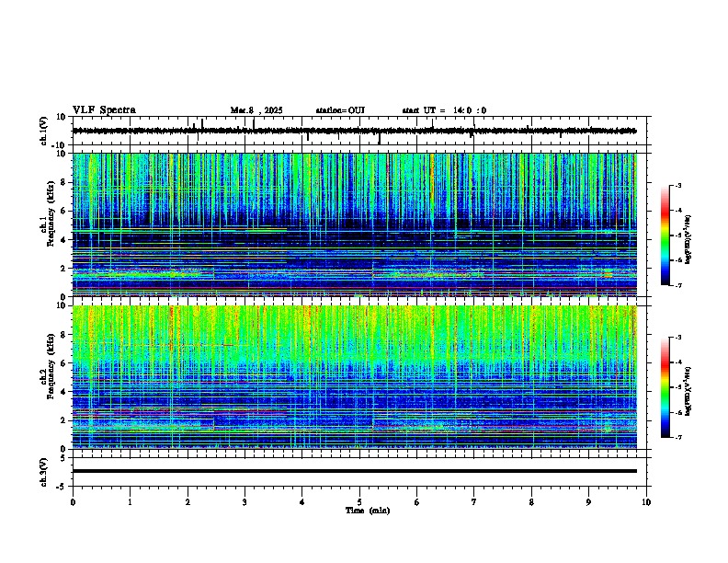Click the lower color bar units label
The width and height of the screenshot is (728, 563).
click(x=688, y=391)
